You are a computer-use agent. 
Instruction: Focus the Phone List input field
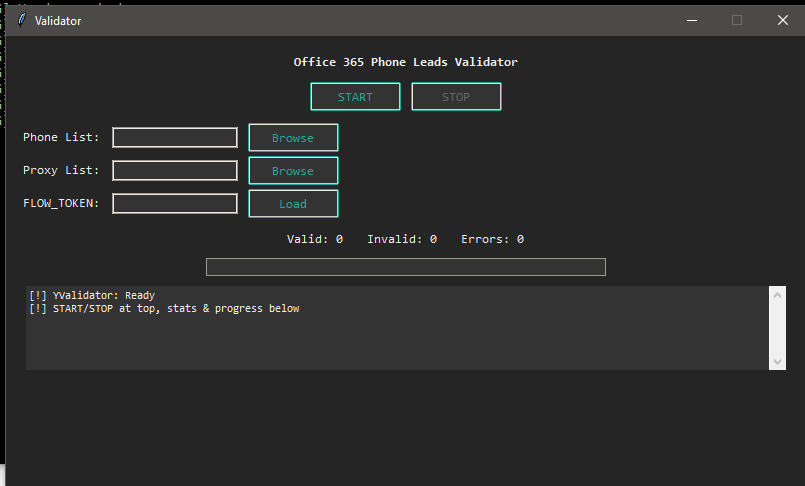click(175, 138)
